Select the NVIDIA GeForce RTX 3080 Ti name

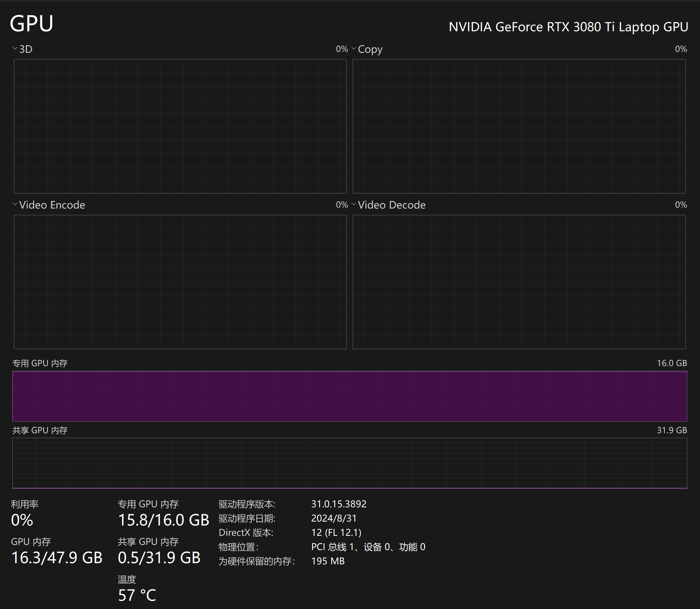pos(568,27)
